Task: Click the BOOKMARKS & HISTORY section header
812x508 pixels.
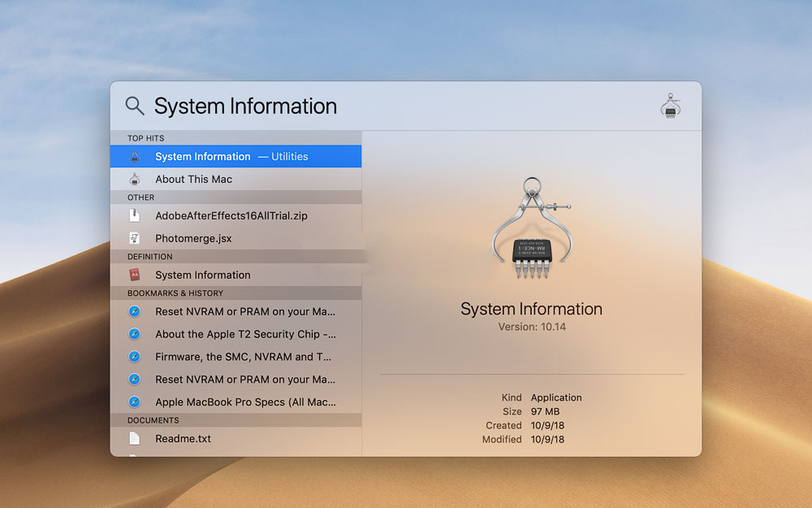Action: click(x=175, y=293)
